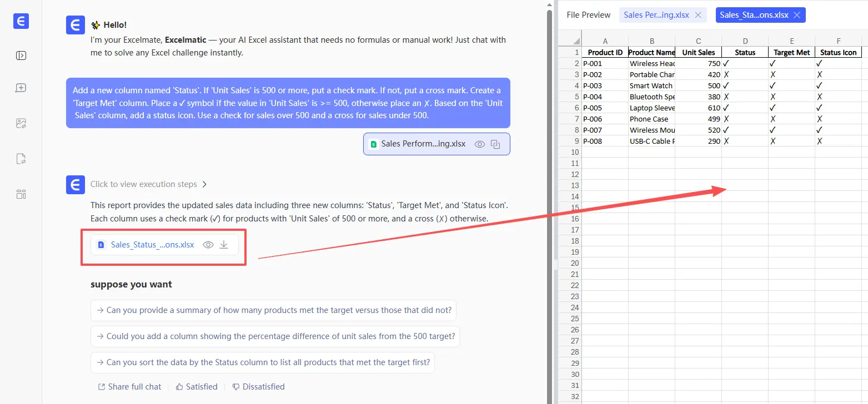Download the Sales_Status file
Viewport: 868px width, 404px height.
pos(224,245)
